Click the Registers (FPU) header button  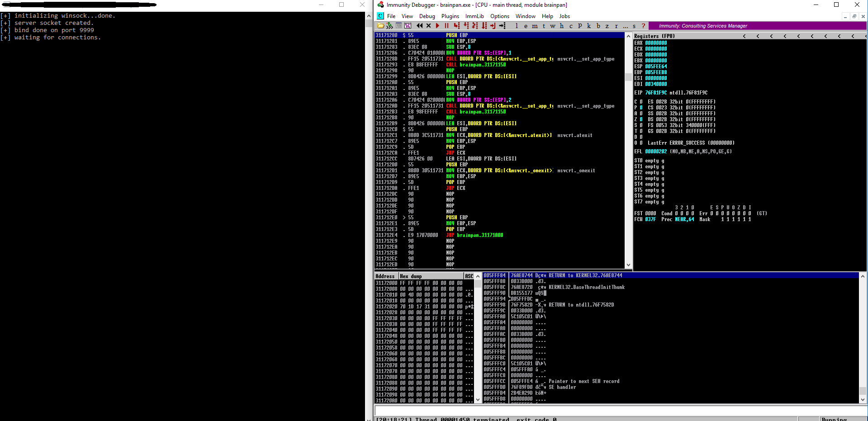tap(654, 36)
